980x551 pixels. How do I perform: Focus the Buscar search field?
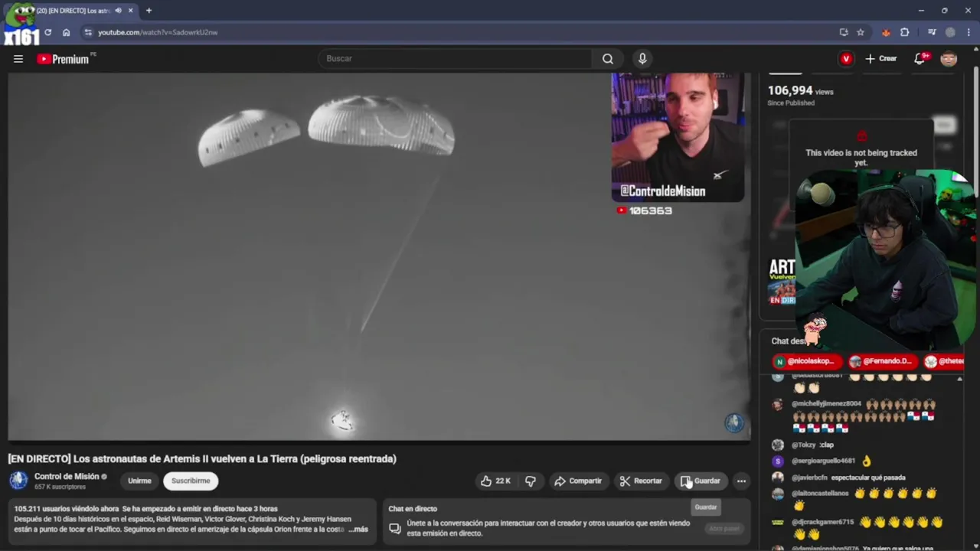(x=456, y=59)
